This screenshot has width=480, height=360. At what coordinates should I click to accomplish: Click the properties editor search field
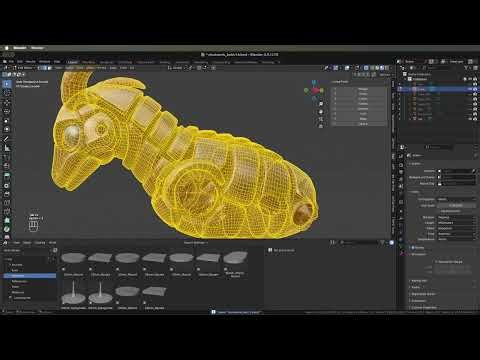(x=438, y=147)
